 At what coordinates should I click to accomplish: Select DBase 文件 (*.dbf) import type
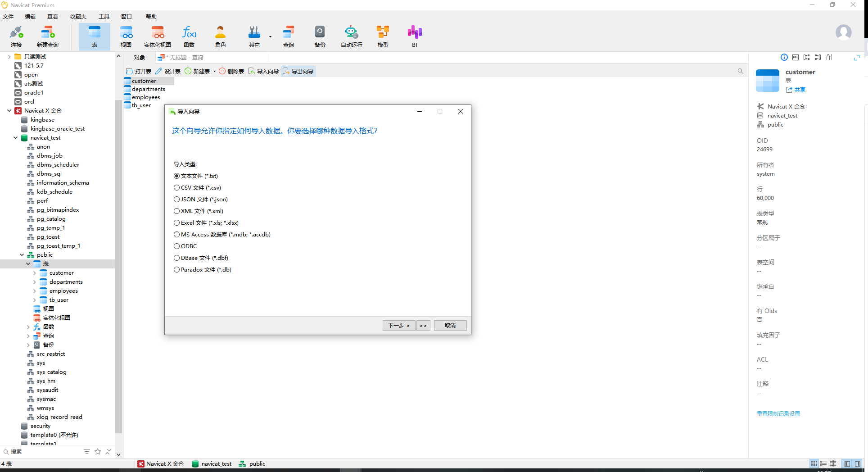click(x=201, y=258)
